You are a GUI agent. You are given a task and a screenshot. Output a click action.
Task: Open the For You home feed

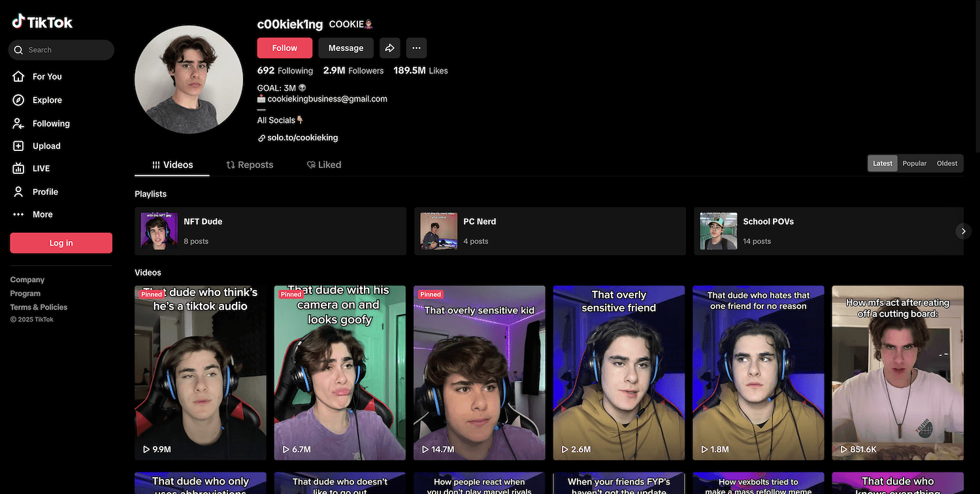[46, 76]
